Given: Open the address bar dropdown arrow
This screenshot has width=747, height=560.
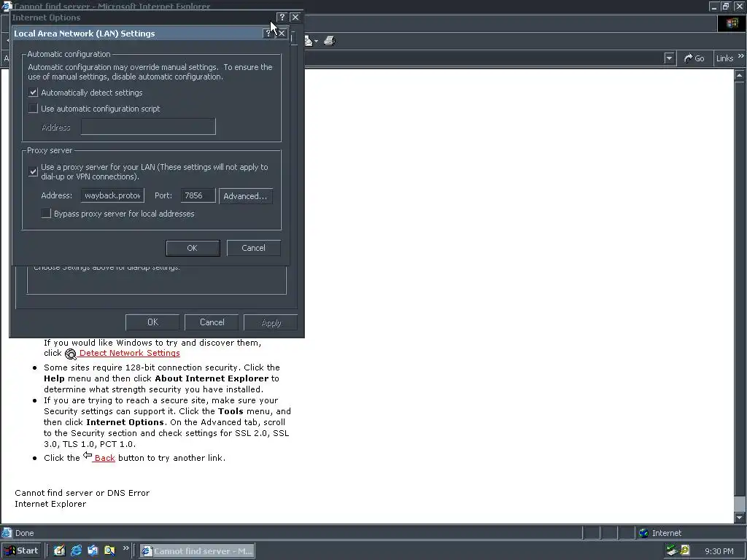Looking at the screenshot, I should (670, 58).
